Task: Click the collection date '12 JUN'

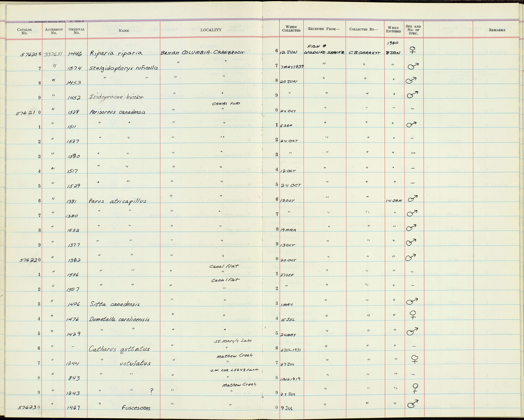Action: pyautogui.click(x=289, y=53)
